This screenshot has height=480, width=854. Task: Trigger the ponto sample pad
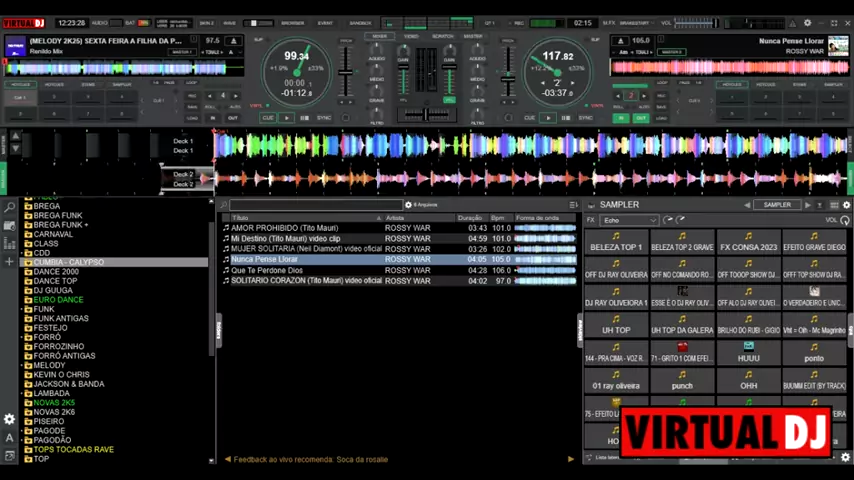tap(814, 353)
